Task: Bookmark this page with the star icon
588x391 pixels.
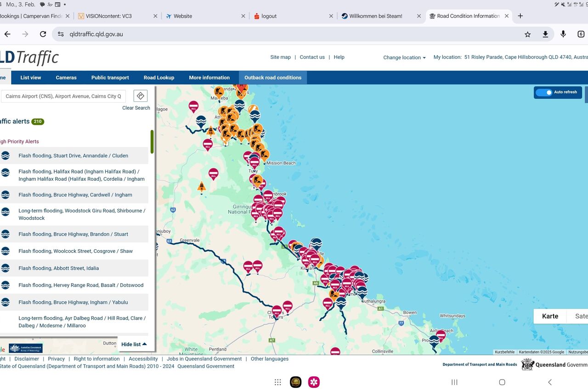Action: click(528, 34)
